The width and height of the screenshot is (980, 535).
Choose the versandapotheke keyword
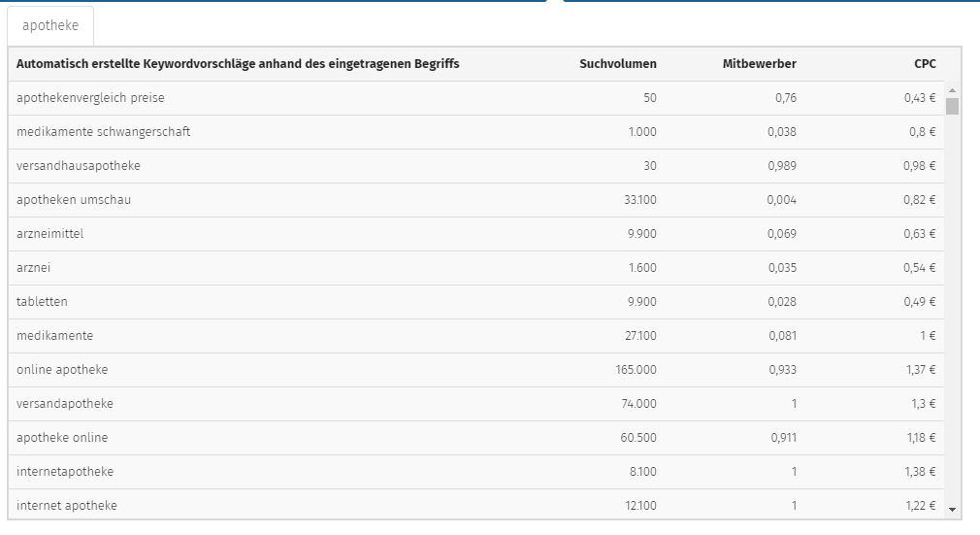pyautogui.click(x=64, y=404)
